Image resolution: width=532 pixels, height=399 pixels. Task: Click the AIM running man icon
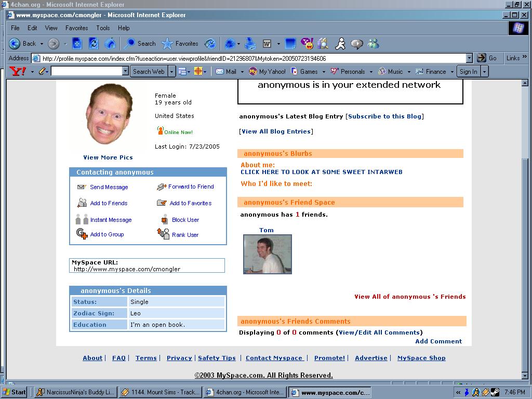[340, 44]
